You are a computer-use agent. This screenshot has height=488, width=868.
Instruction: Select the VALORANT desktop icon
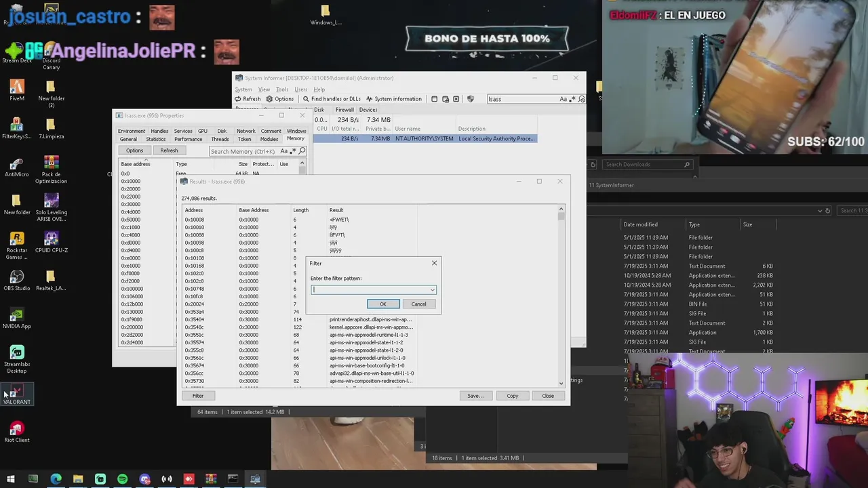17,394
